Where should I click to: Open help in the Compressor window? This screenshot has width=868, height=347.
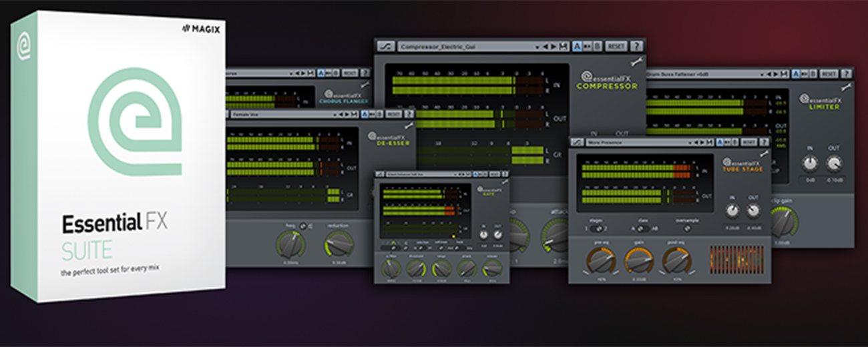pos(636,47)
